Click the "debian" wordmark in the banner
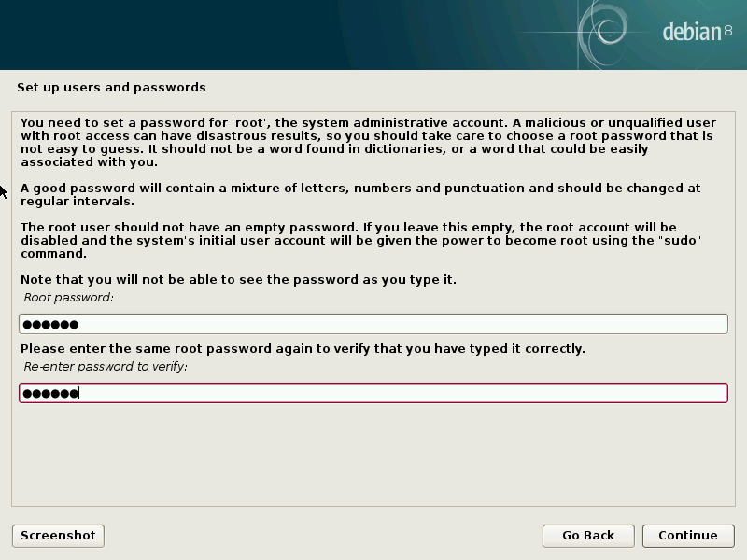This screenshot has height=560, width=747. tap(692, 33)
